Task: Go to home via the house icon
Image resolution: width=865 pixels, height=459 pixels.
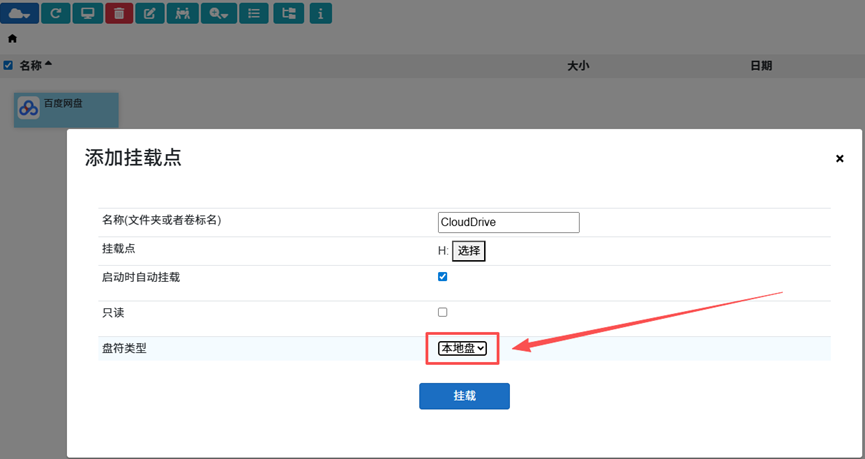Action: [13, 39]
